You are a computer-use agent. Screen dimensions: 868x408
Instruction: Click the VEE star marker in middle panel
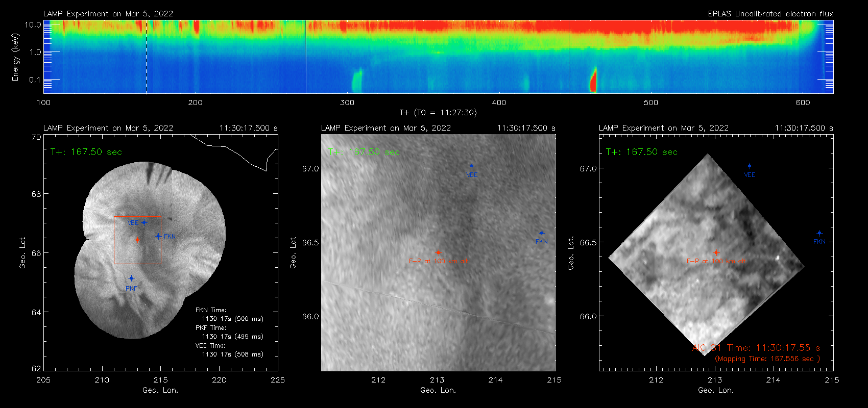tap(472, 166)
